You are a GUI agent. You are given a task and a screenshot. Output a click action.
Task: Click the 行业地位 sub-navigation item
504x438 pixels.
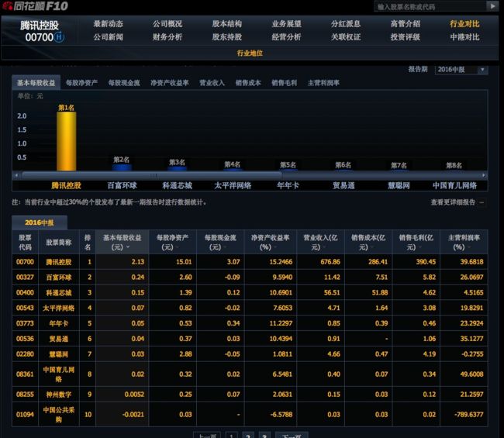click(250, 53)
